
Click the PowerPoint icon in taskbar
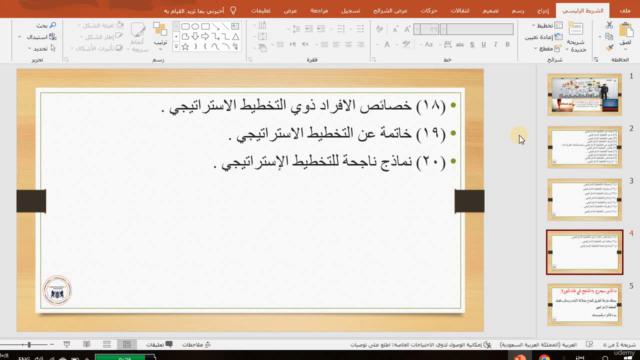(520, 358)
